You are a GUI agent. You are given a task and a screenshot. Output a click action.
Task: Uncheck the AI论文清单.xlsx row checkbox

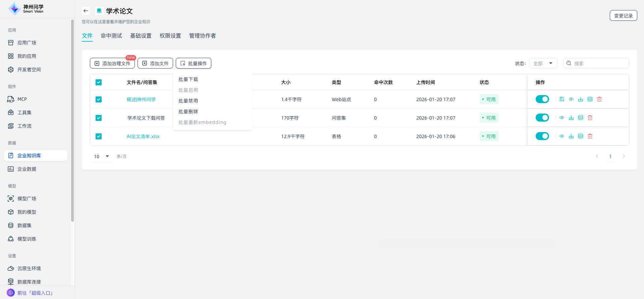click(x=99, y=136)
